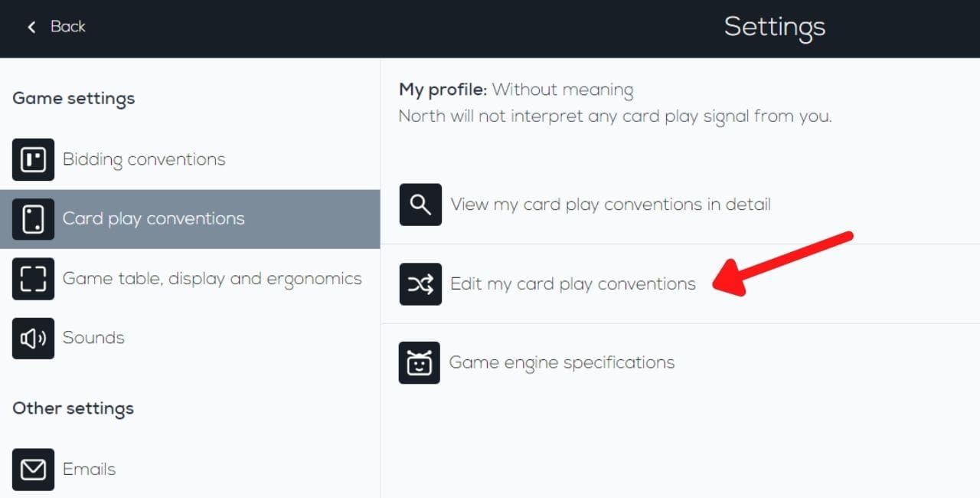Screen dimensions: 980x498
Task: Select the Sounds settings entry
Action: (x=93, y=338)
